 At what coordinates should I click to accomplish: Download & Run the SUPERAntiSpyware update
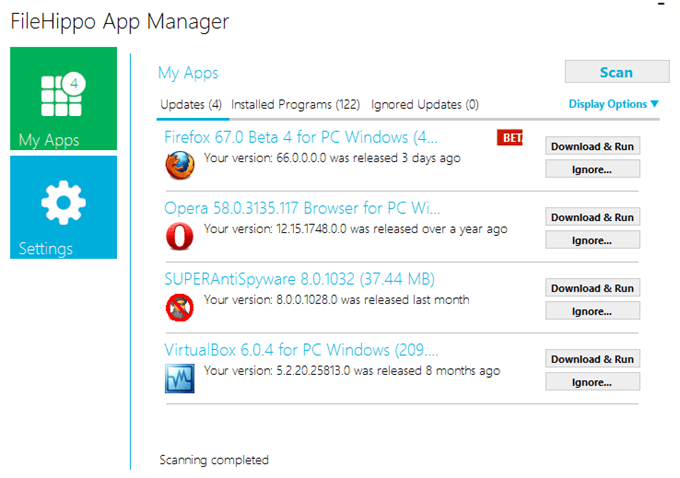click(x=592, y=288)
